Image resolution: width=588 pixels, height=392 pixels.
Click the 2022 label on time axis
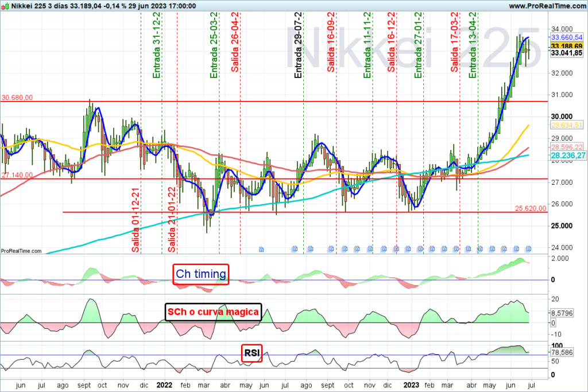pyautogui.click(x=164, y=385)
